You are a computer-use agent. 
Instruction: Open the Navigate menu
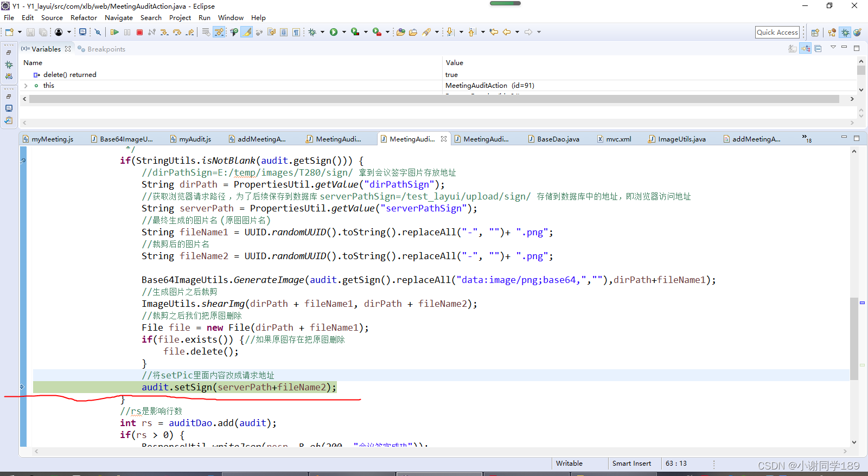[119, 17]
